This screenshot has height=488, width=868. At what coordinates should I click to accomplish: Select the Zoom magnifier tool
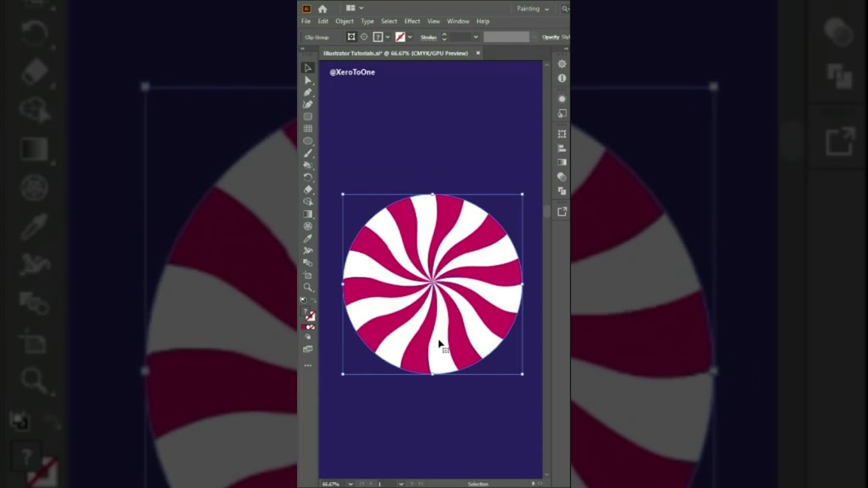pos(308,287)
